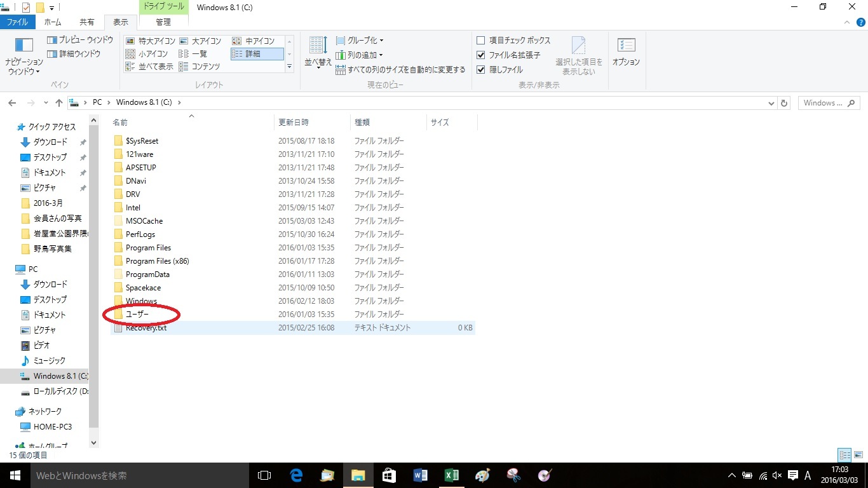The width and height of the screenshot is (868, 488).
Task: Click the WebとWindowsを検索 taskbar box
Action: (140, 475)
